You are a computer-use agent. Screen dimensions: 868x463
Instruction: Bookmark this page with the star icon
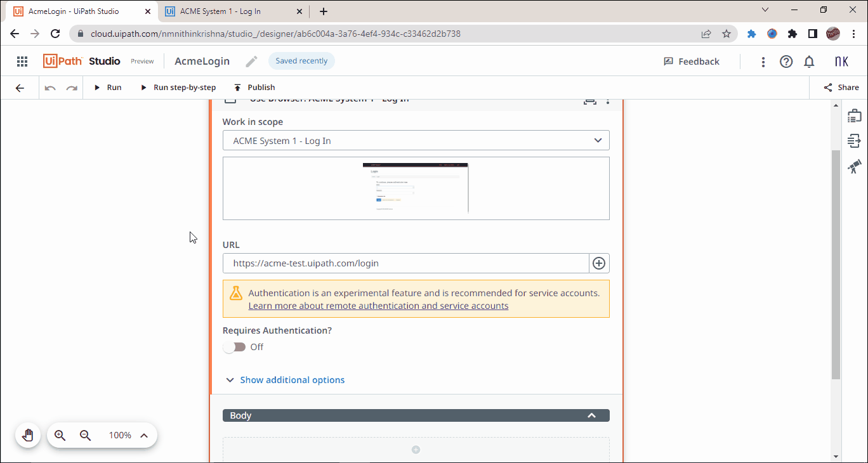coord(727,34)
